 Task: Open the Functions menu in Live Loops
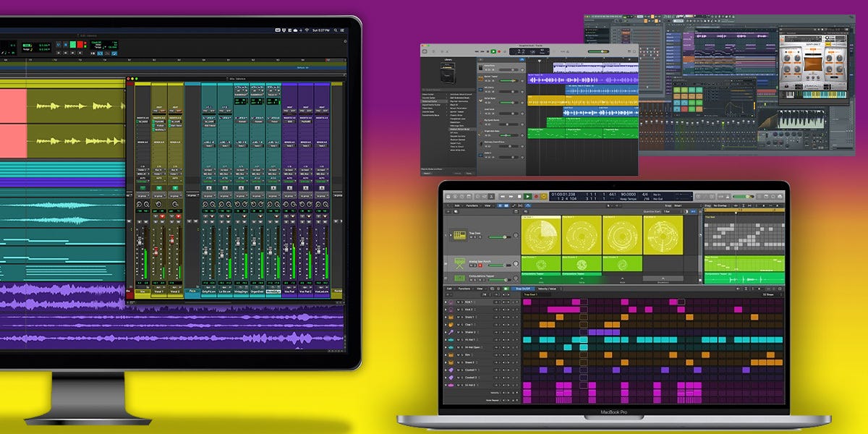pos(471,206)
